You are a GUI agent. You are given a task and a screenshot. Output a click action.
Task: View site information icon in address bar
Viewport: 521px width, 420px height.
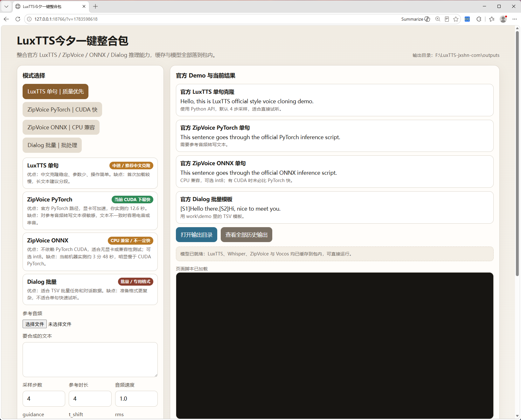point(29,19)
